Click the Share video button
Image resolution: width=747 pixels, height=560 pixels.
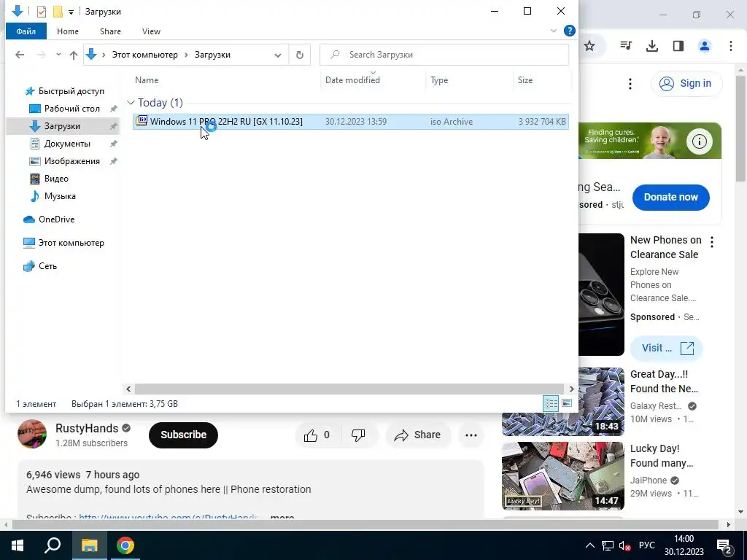coord(418,435)
